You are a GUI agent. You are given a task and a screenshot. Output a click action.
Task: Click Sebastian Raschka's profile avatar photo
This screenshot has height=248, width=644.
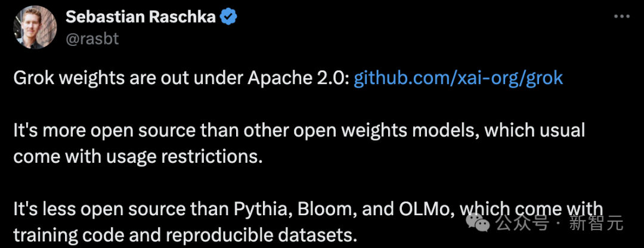tap(35, 29)
